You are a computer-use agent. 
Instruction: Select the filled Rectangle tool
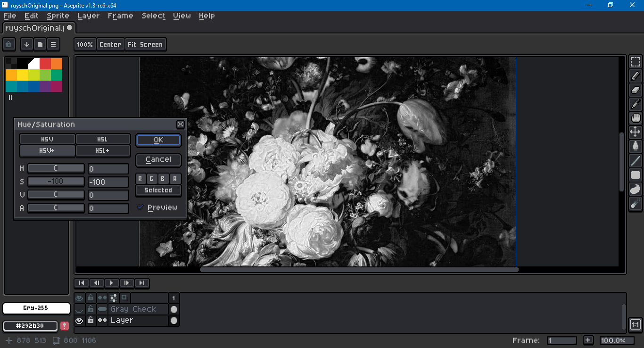click(x=636, y=175)
